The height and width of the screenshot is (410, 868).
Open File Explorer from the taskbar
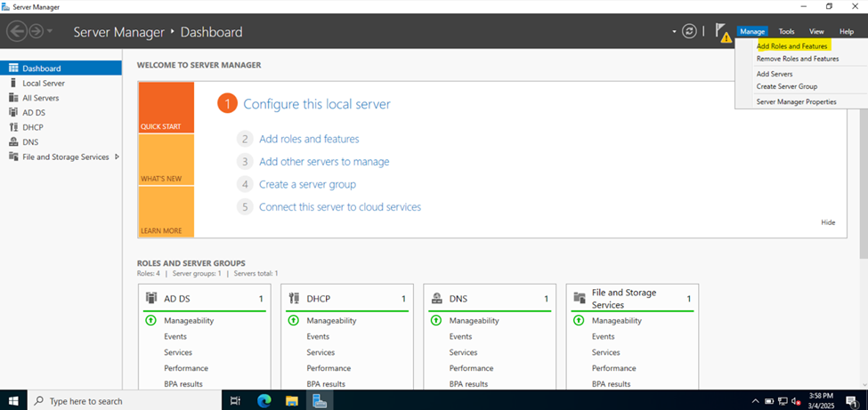tap(292, 400)
